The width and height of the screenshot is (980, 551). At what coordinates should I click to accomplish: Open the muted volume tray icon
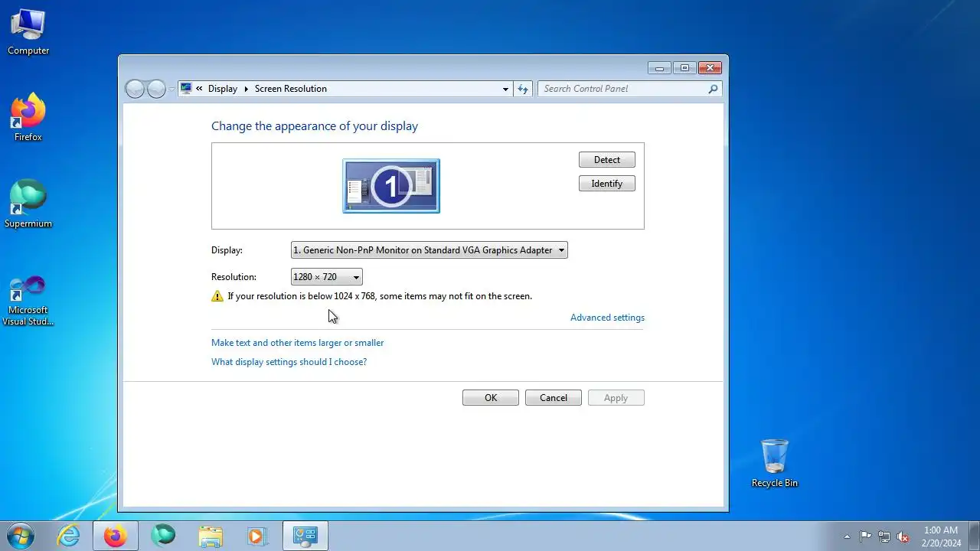click(x=903, y=536)
